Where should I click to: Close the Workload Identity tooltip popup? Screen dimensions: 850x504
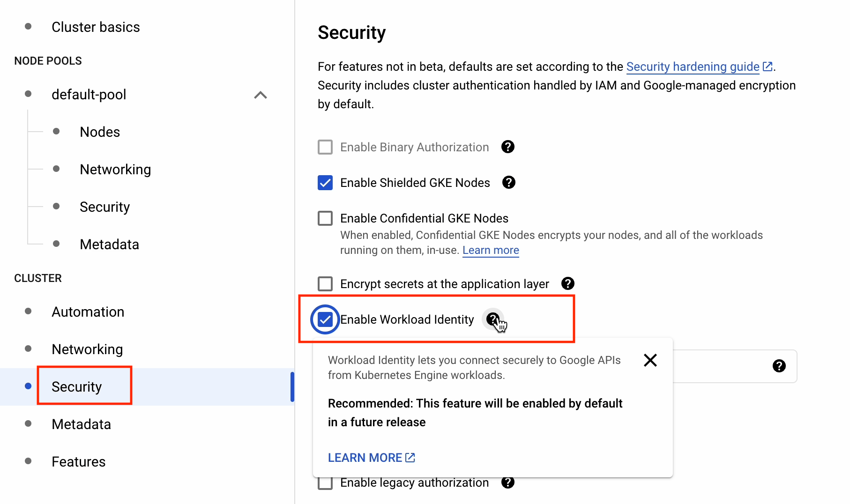pos(650,360)
